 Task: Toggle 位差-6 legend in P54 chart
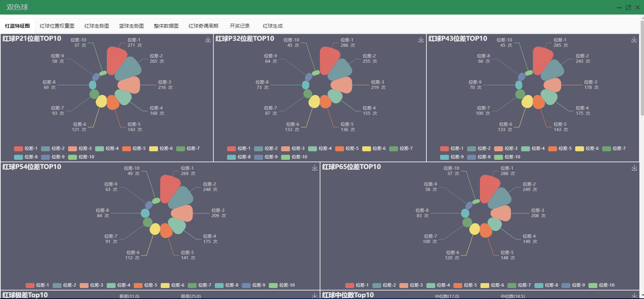tap(172, 285)
